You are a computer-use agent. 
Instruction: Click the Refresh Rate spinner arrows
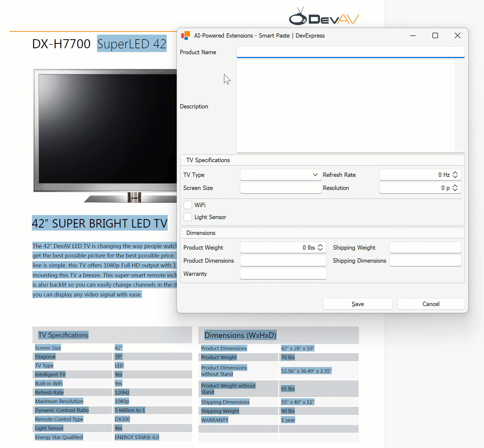[455, 175]
